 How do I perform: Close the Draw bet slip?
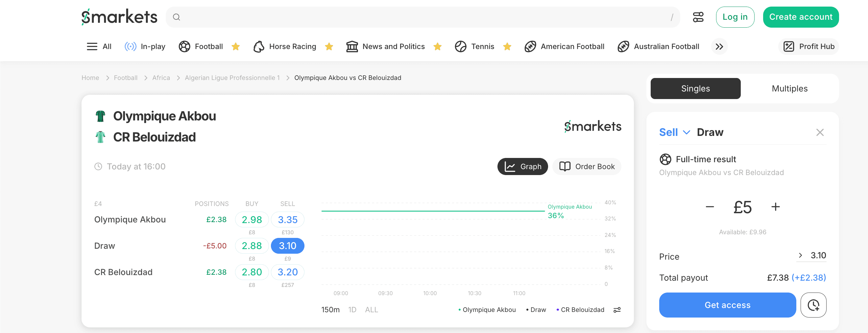coord(820,133)
